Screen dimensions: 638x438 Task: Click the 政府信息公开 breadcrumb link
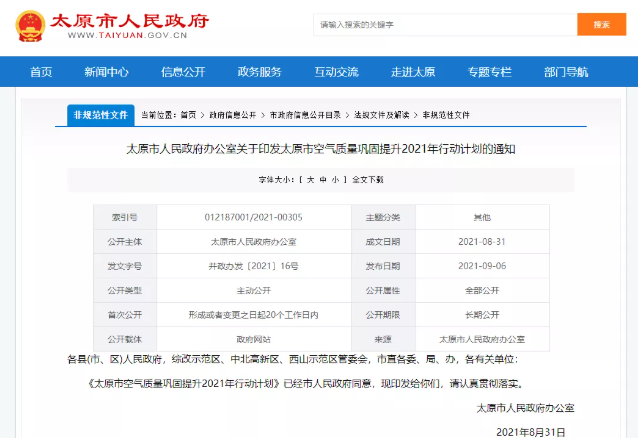tap(233, 115)
